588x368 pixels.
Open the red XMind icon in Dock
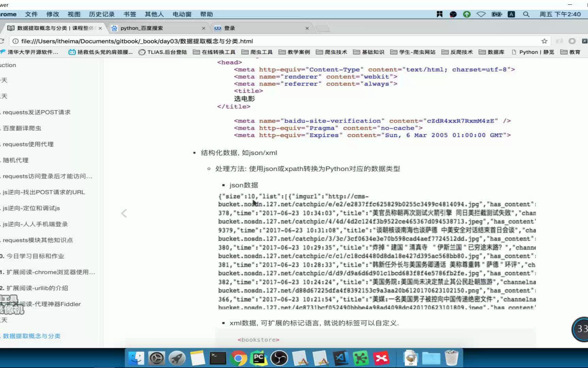(x=381, y=358)
